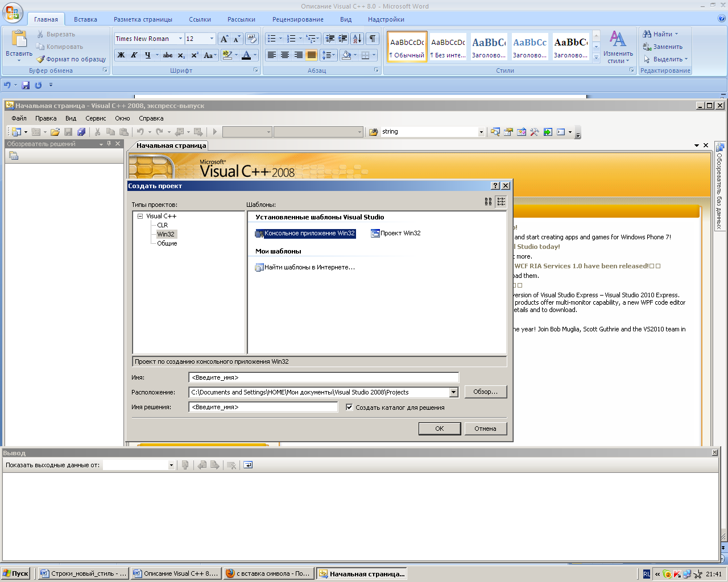This screenshot has height=582, width=728.
Task: Toggle superscript formatting
Action: [x=195, y=55]
